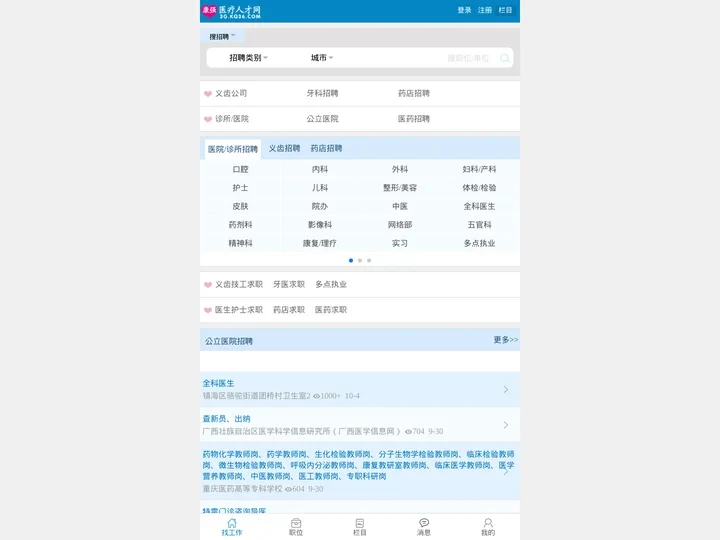
Task: Open the 药店求职 link
Action: 289,310
